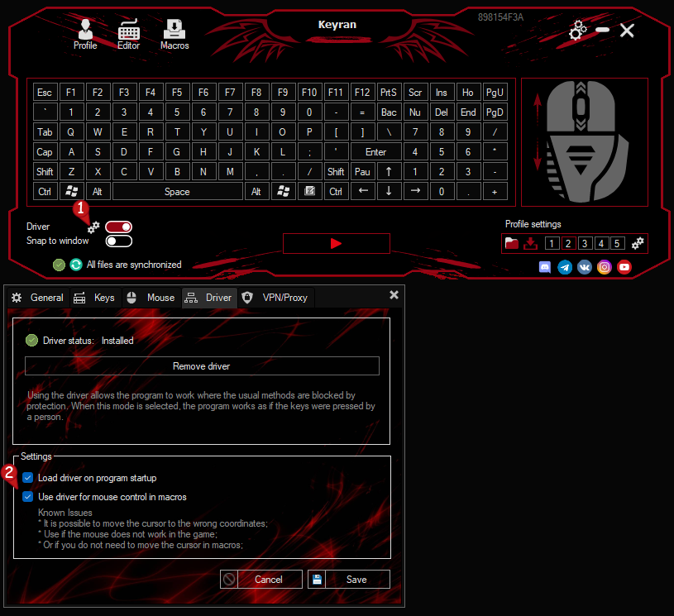The height and width of the screenshot is (616, 674).
Task: Select profile slot 4
Action: [601, 244]
